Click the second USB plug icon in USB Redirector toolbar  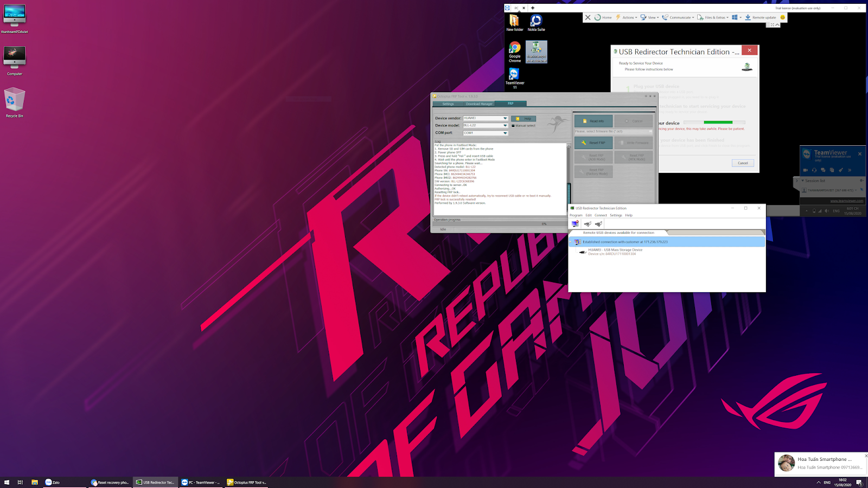pos(598,223)
